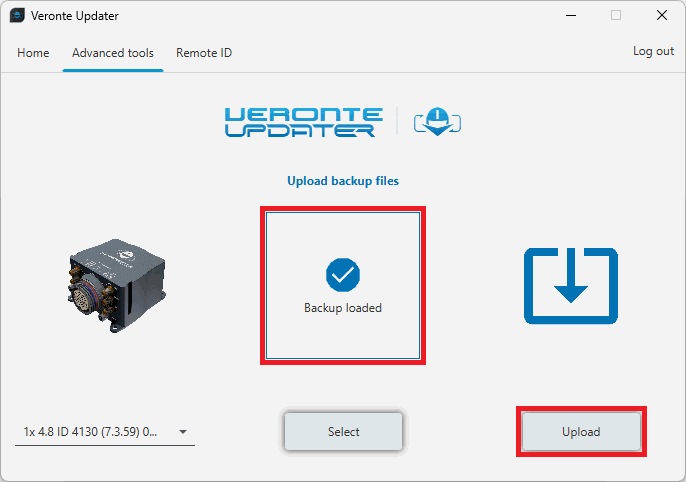Image resolution: width=686 pixels, height=482 pixels.
Task: Close the Veronte Updater window
Action: 661,16
